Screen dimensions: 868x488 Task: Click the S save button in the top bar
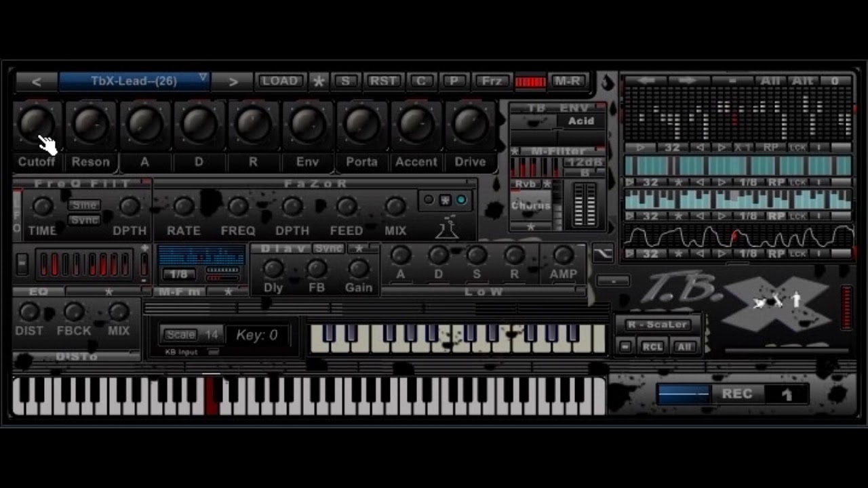click(346, 81)
